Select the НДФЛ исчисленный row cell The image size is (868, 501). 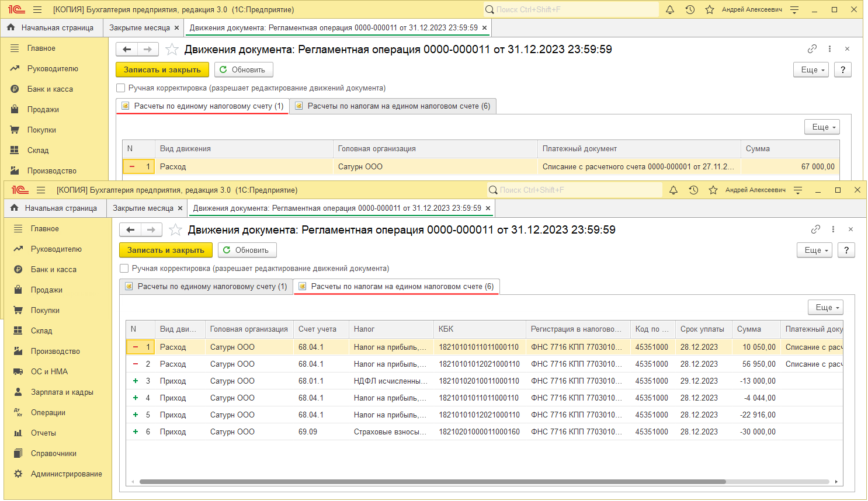391,381
